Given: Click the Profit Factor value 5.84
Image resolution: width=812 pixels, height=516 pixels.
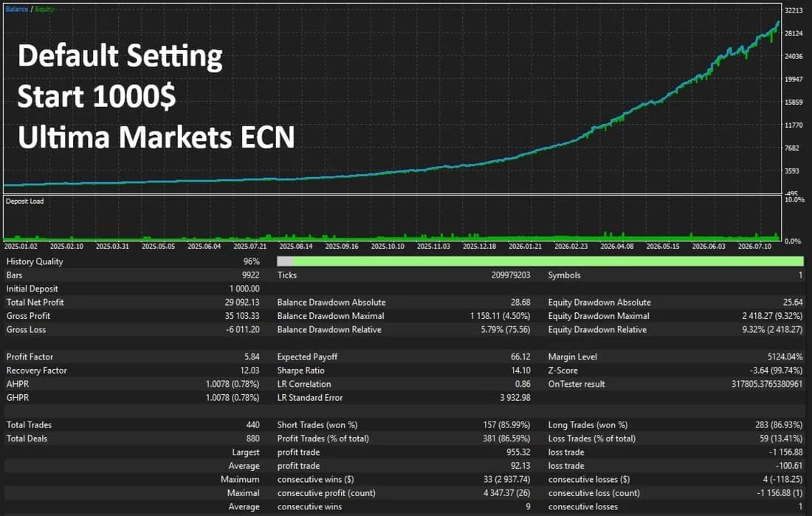Looking at the screenshot, I should (252, 357).
